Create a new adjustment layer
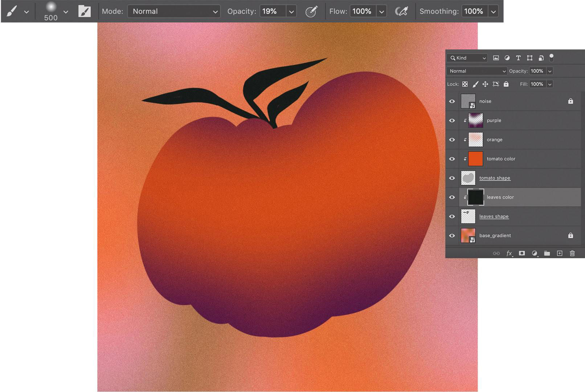Image resolution: width=585 pixels, height=392 pixels. (x=534, y=253)
